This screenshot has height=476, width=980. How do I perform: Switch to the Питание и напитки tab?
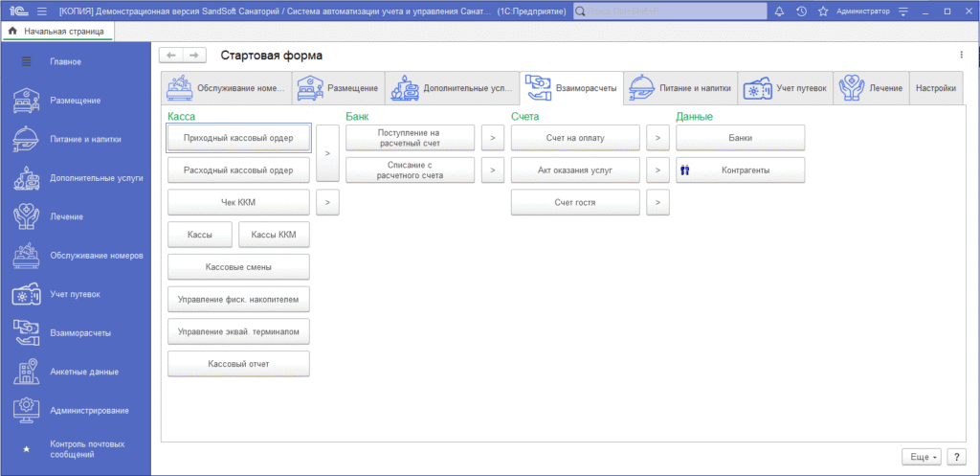[681, 88]
